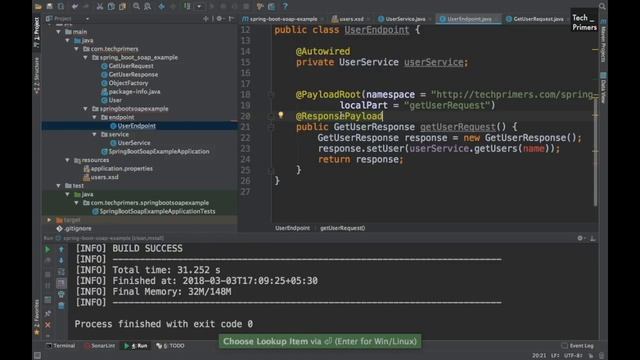
Task: Open Maven Projects side panel
Action: [x=603, y=41]
